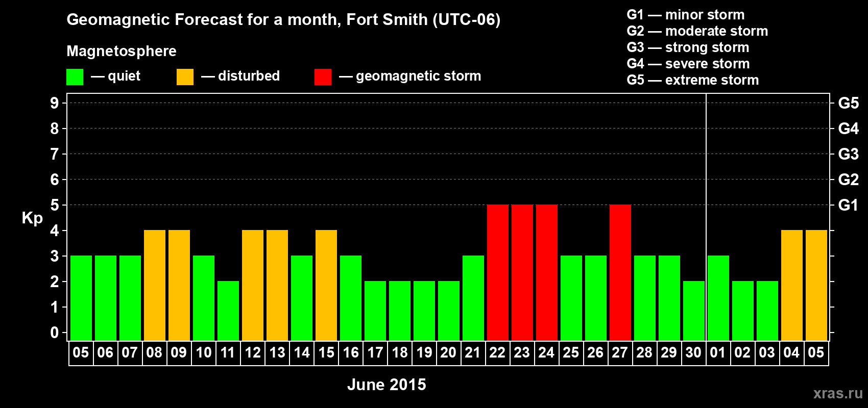Click the Kp value 5 on the axis
868x408 pixels.
point(55,205)
